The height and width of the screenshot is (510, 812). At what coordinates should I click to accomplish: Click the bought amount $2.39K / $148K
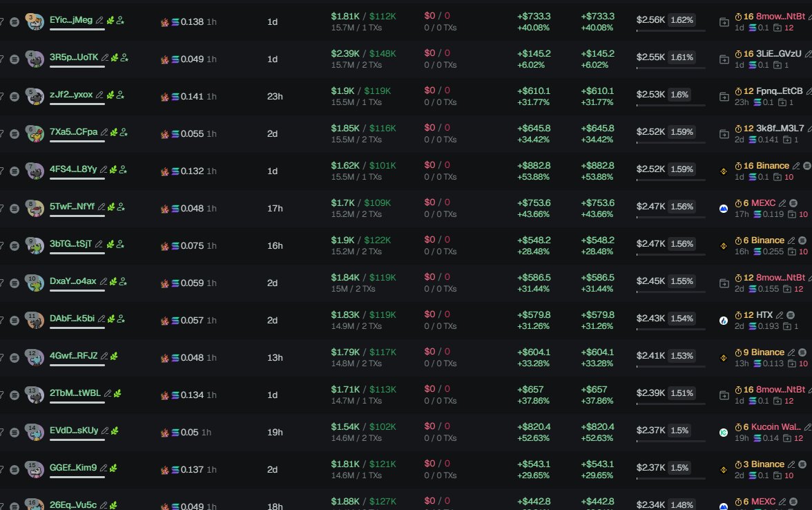tap(363, 53)
